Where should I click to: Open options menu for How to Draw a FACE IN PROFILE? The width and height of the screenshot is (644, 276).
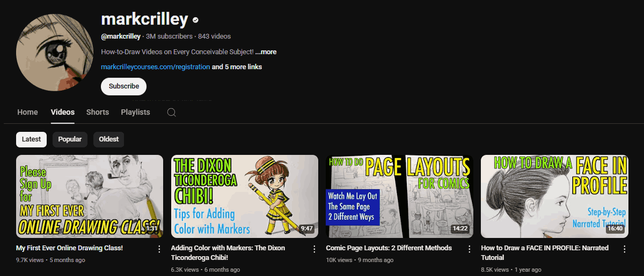(x=625, y=249)
